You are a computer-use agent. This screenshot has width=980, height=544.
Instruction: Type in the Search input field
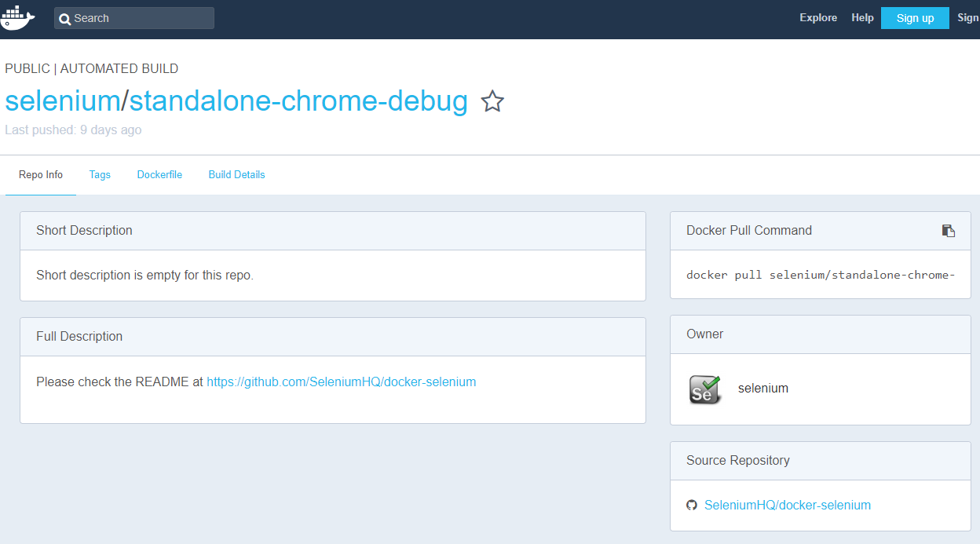141,18
